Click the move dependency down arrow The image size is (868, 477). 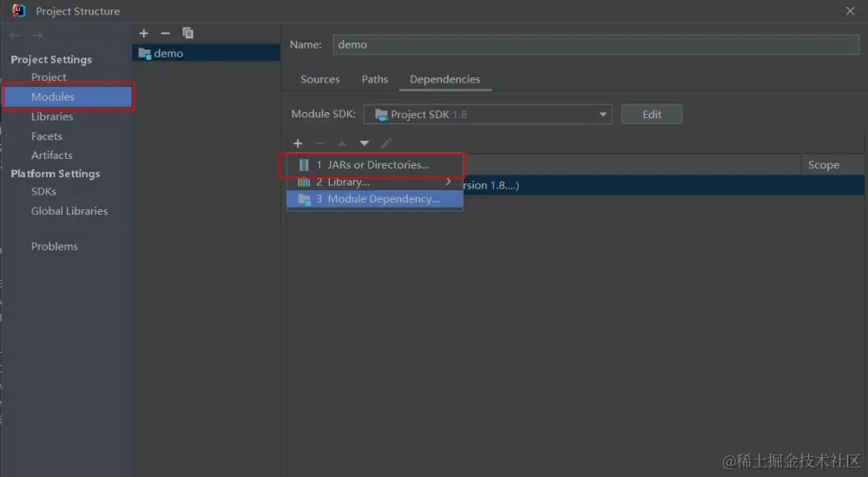pos(365,143)
